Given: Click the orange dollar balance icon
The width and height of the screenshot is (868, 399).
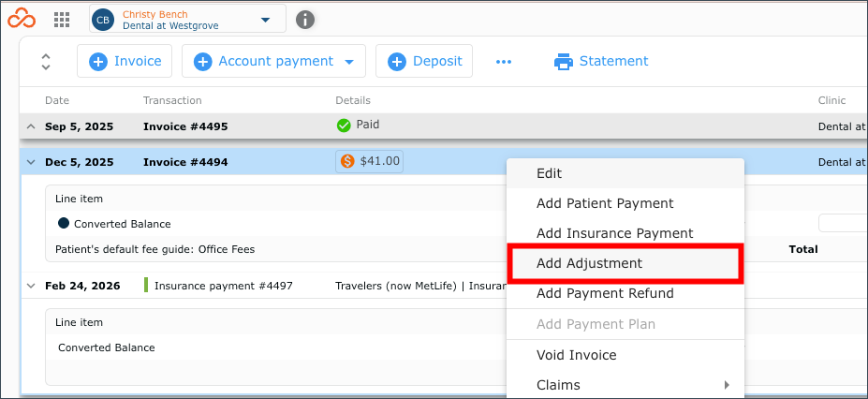Looking at the screenshot, I should [x=347, y=162].
